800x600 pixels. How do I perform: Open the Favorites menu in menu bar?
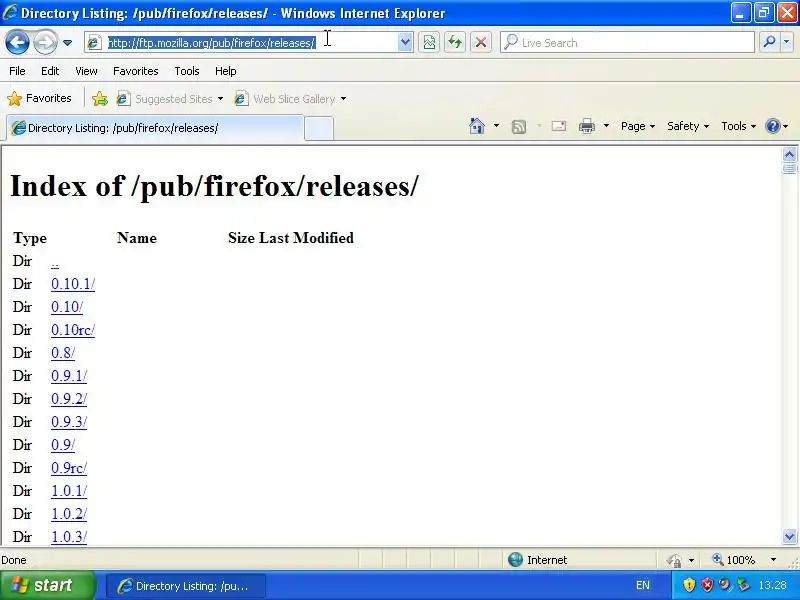(x=136, y=71)
